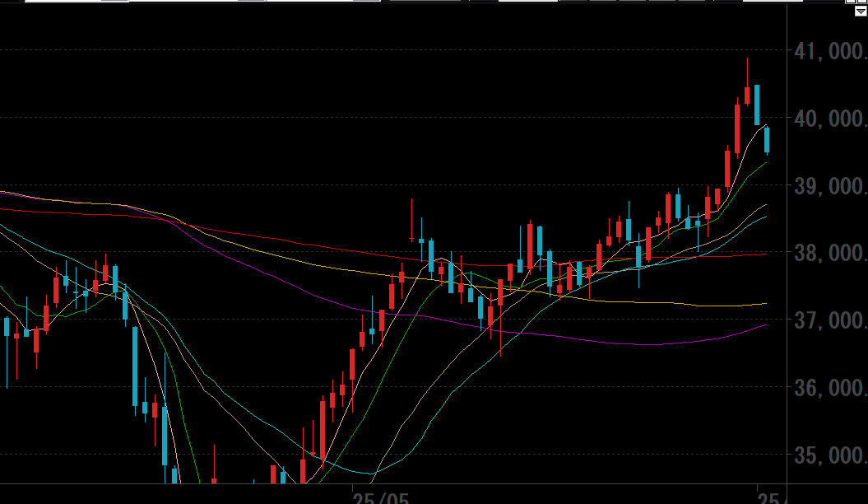
Task: Click the 37,000 price axis label
Action: [830, 320]
